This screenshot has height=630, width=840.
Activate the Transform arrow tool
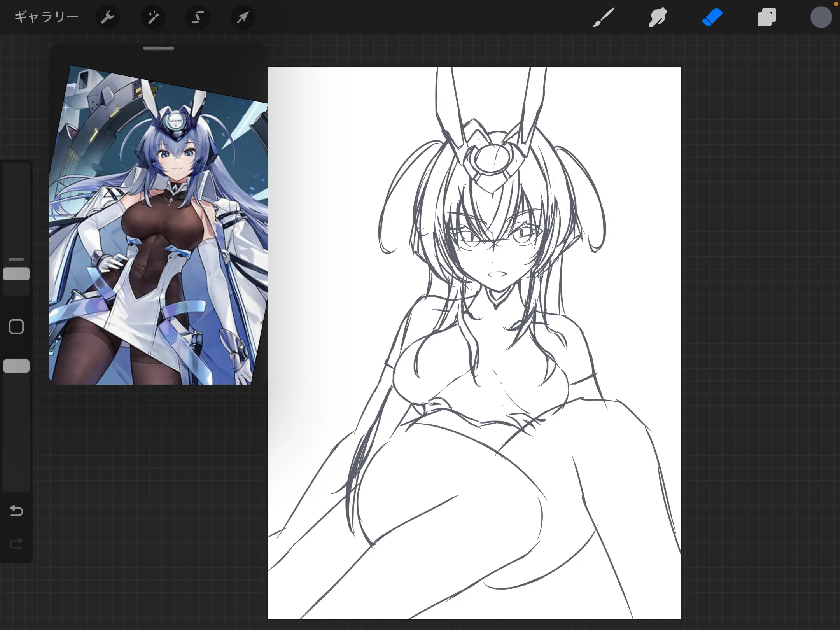click(243, 17)
